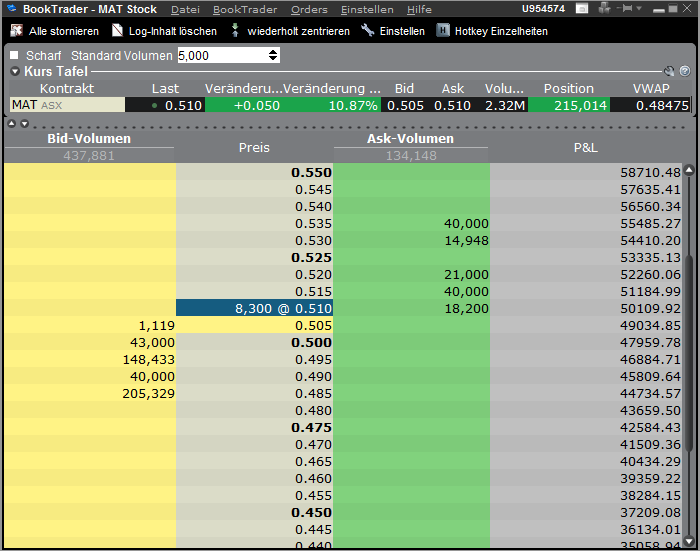This screenshot has width=700, height=551.
Task: Click the up arrow above Bid-Volumen
Action: tap(12, 124)
